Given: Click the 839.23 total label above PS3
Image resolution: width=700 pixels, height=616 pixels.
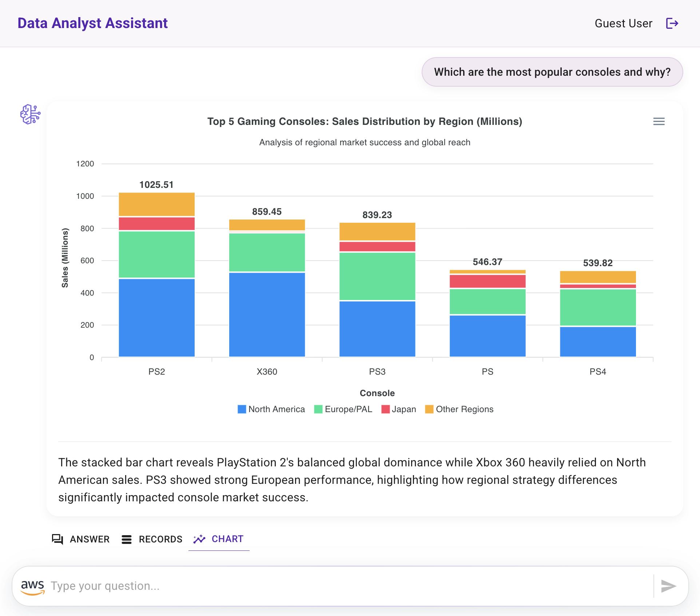Looking at the screenshot, I should pyautogui.click(x=377, y=215).
